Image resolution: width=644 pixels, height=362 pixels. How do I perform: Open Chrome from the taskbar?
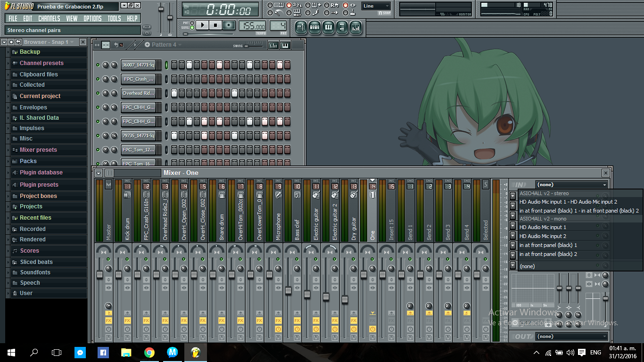(x=149, y=352)
